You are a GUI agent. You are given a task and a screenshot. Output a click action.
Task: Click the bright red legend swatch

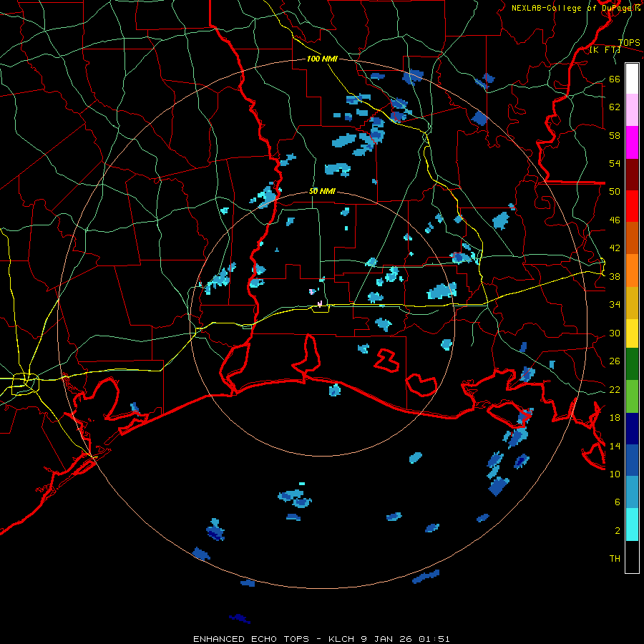(632, 206)
